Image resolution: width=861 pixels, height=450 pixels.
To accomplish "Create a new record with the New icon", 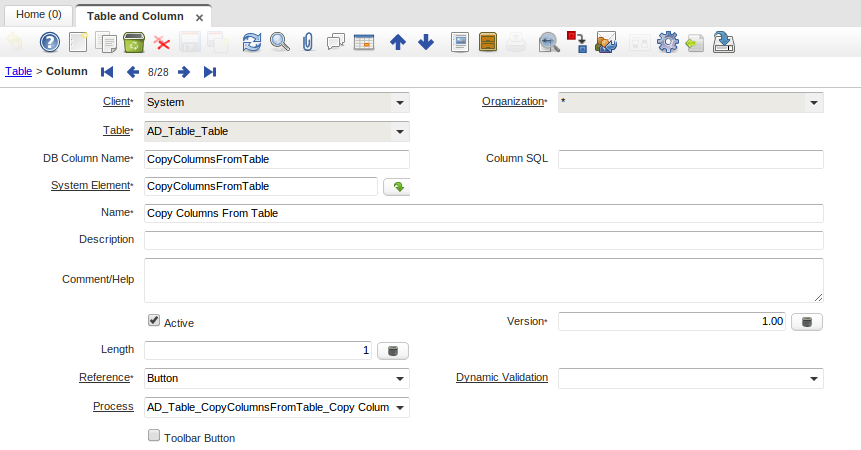I will pyautogui.click(x=78, y=42).
